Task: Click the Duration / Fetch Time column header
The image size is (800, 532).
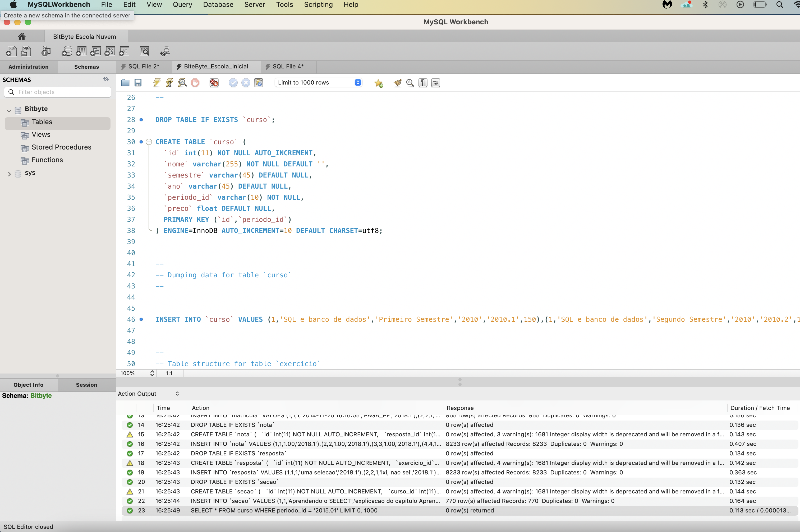Action: click(760, 408)
